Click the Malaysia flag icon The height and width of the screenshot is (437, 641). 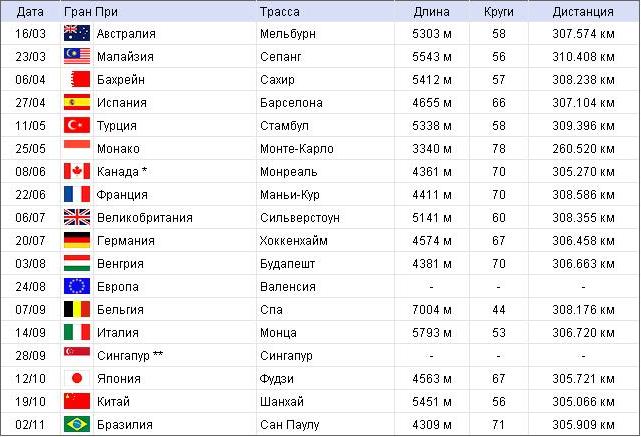coord(77,56)
